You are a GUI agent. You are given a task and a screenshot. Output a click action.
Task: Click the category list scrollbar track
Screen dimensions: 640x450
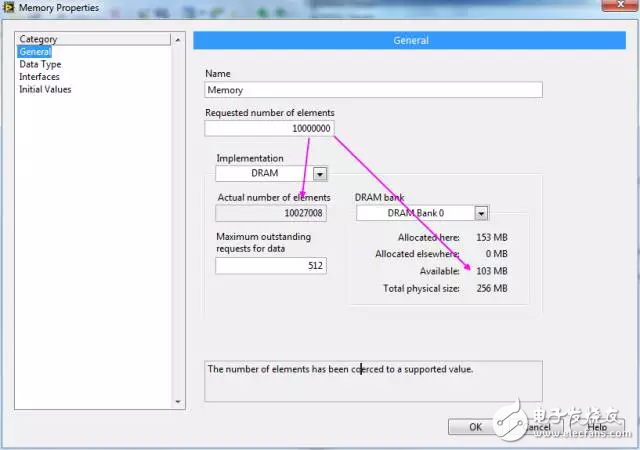[179, 220]
